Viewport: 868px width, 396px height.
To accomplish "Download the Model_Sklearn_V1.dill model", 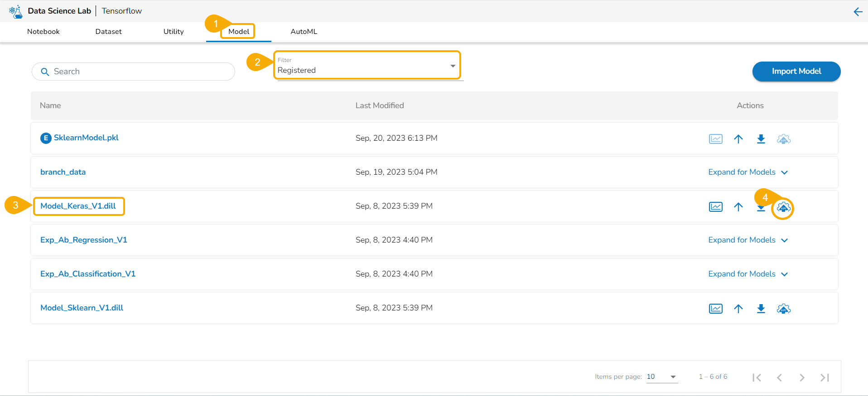I will coord(761,309).
